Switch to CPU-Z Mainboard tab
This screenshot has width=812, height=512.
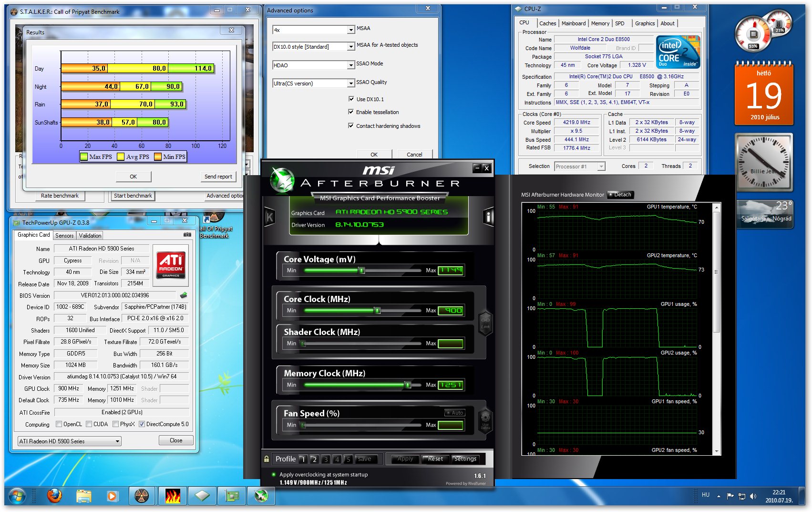click(574, 23)
